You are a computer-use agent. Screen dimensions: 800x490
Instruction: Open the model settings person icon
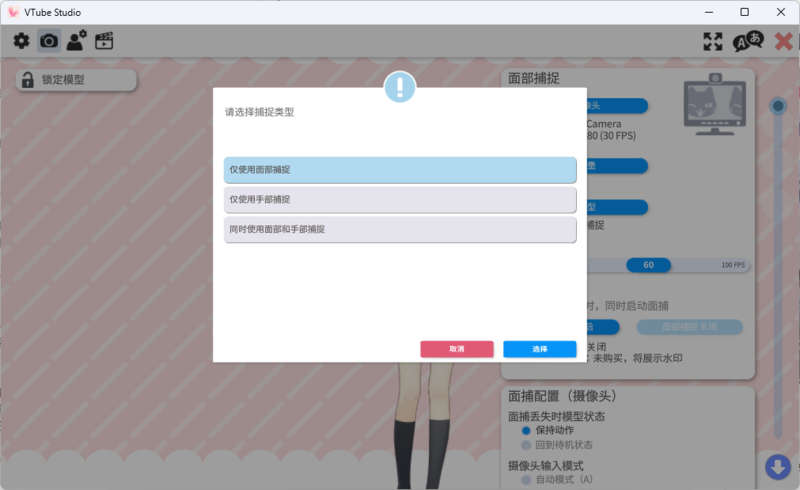pos(77,41)
